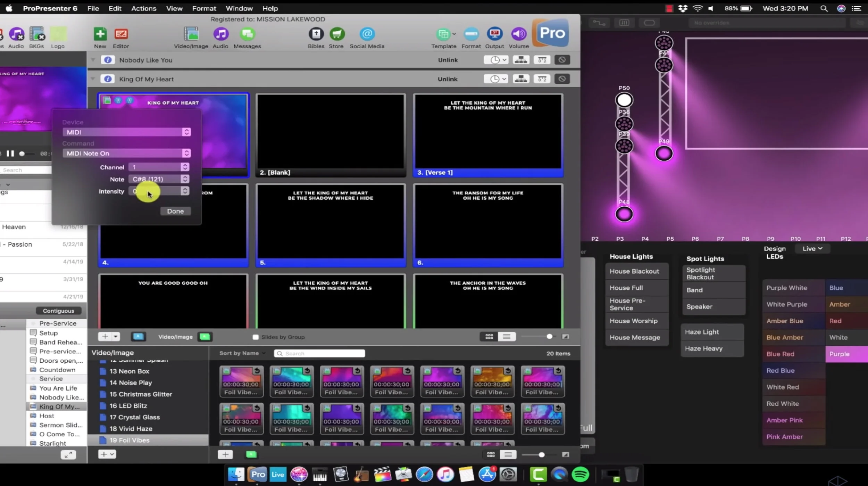The image size is (868, 486).
Task: Activate the Blue Red LED design
Action: click(793, 354)
